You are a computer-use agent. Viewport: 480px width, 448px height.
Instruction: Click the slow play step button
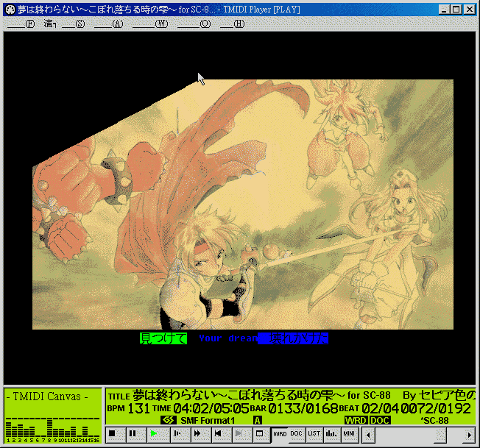pos(177,435)
